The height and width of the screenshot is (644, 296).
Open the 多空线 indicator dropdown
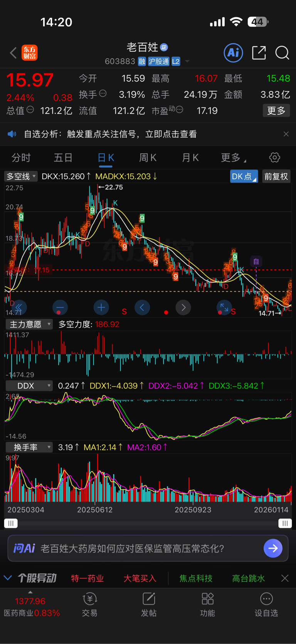21,176
